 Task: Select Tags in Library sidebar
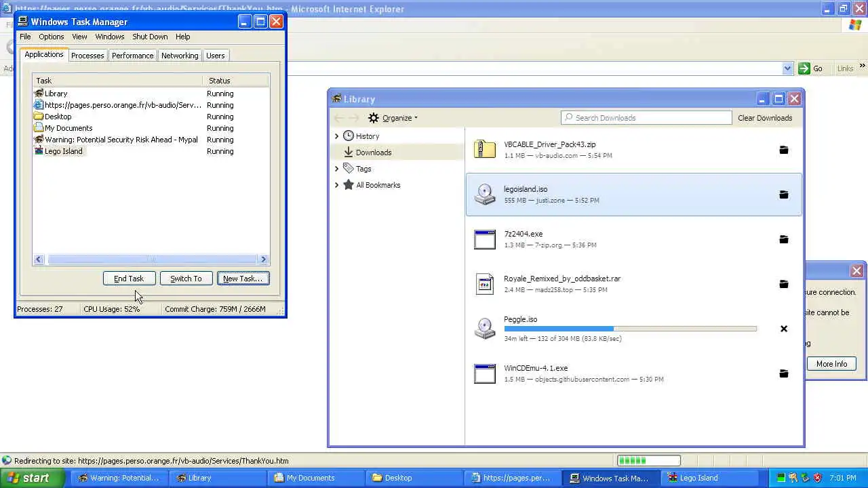(x=397, y=169)
